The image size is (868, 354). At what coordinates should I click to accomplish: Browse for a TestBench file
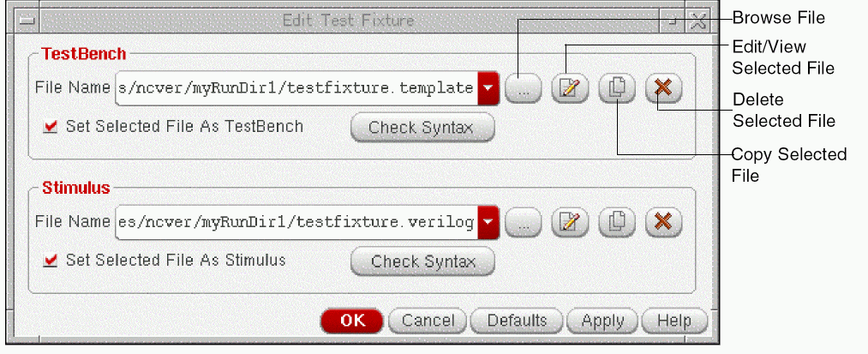tap(524, 88)
